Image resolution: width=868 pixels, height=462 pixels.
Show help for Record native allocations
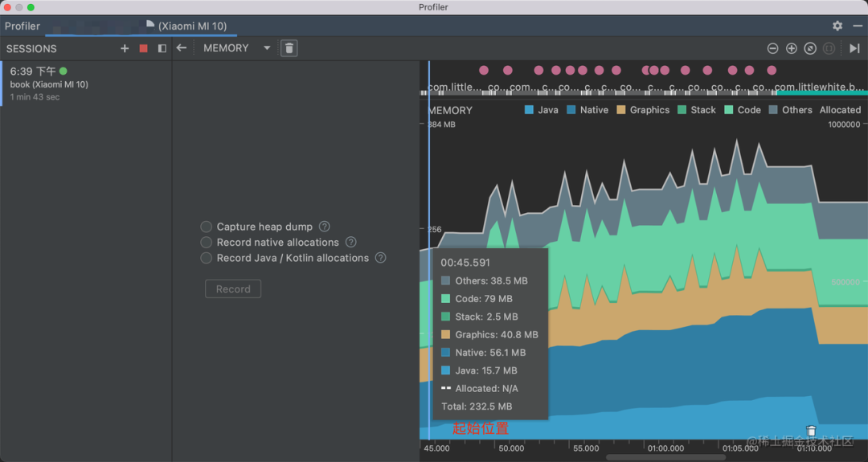[351, 243]
